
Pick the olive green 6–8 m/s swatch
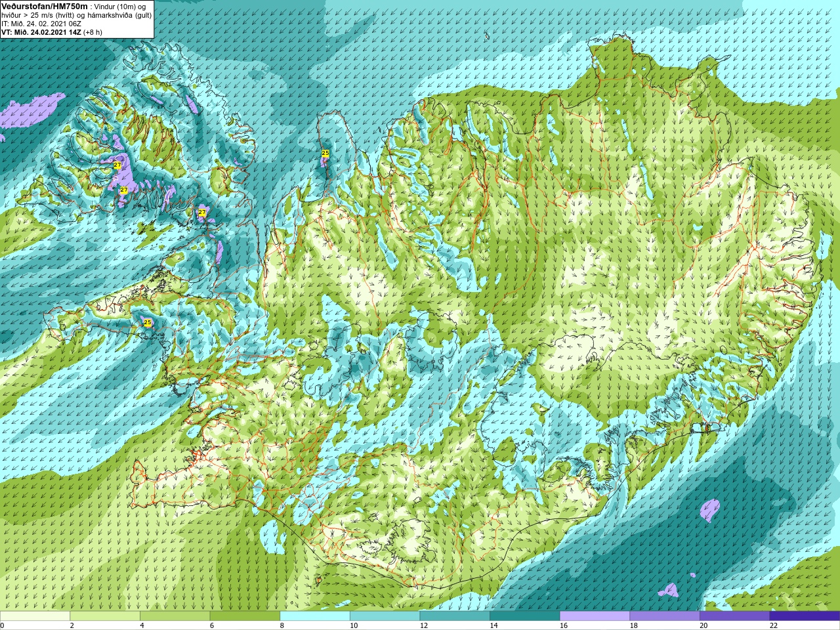[x=245, y=616]
